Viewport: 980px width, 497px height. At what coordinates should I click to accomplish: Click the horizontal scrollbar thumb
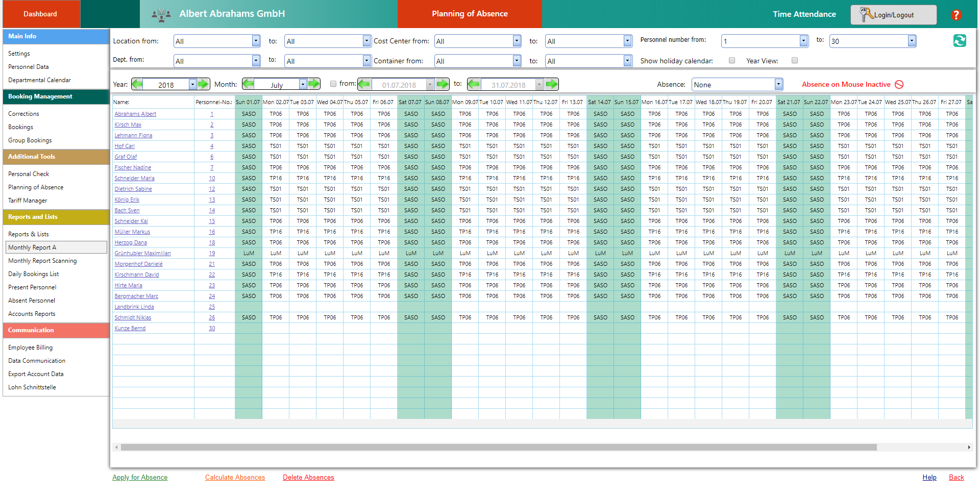[499, 448]
